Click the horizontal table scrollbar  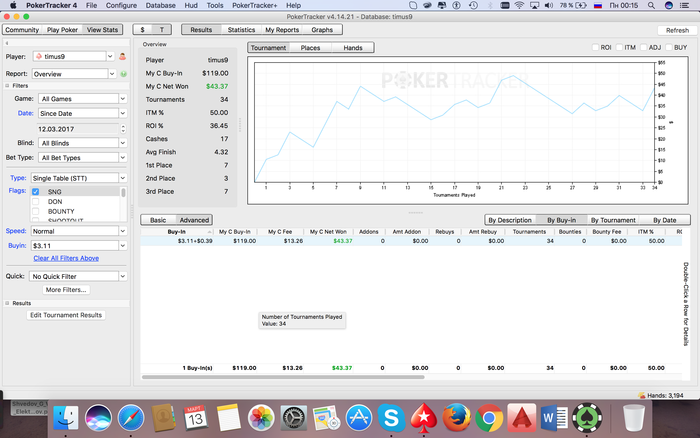click(283, 377)
